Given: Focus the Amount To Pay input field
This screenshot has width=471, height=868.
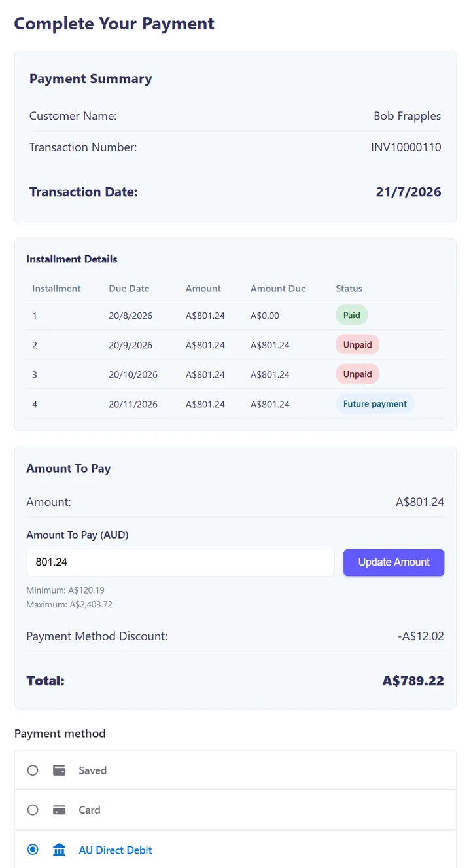Looking at the screenshot, I should (181, 562).
